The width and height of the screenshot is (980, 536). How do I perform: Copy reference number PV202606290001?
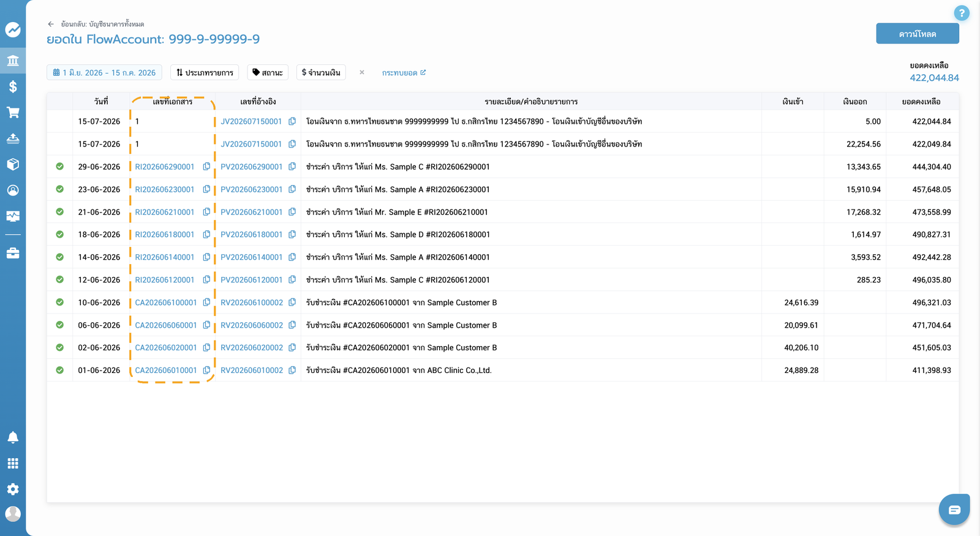[x=292, y=167]
